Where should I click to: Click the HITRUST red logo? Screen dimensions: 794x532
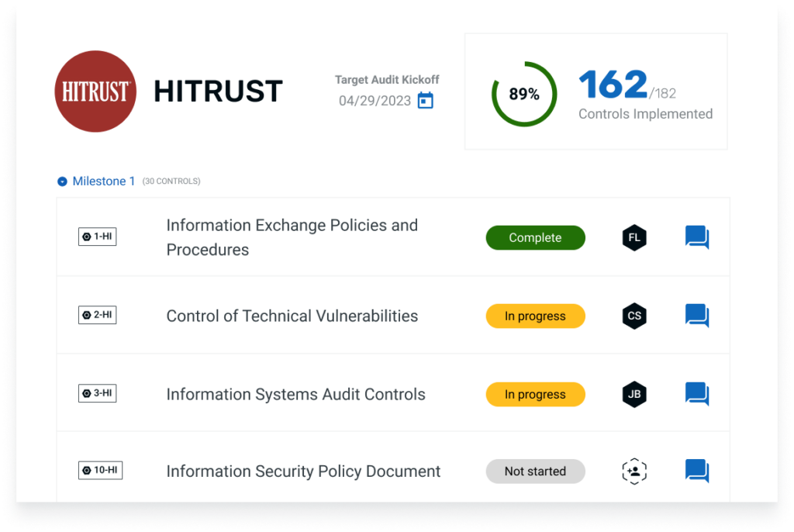(x=95, y=92)
